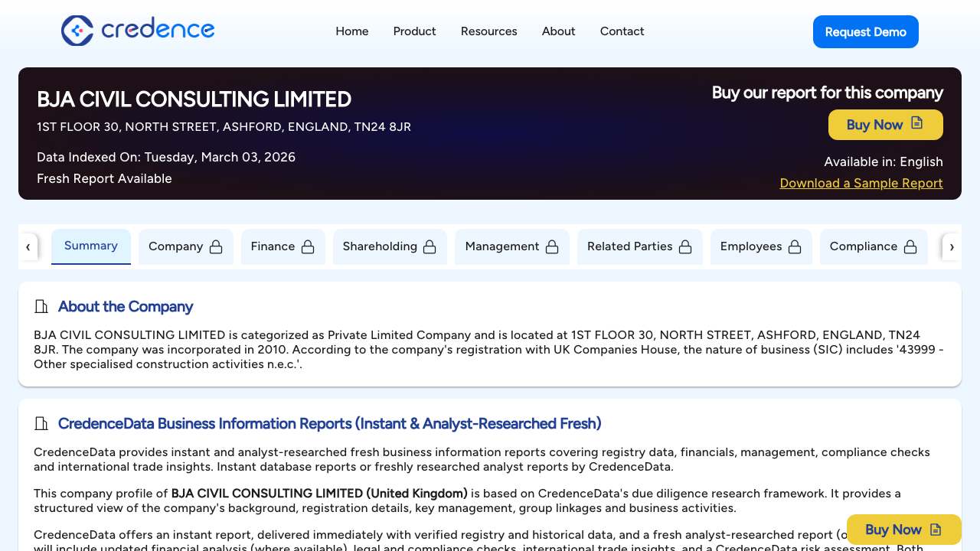
Task: Click the floating Buy Now button at bottom right
Action: point(903,529)
